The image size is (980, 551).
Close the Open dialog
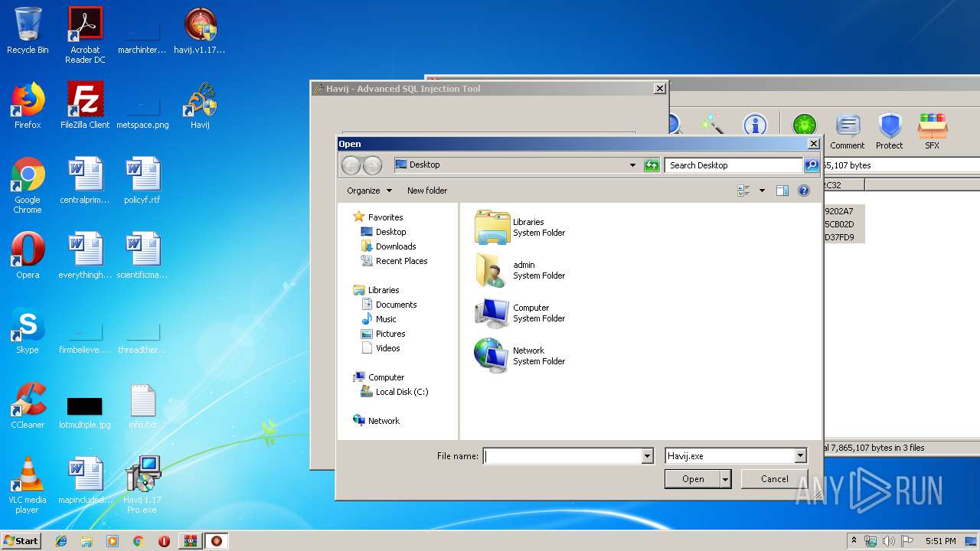click(x=814, y=144)
